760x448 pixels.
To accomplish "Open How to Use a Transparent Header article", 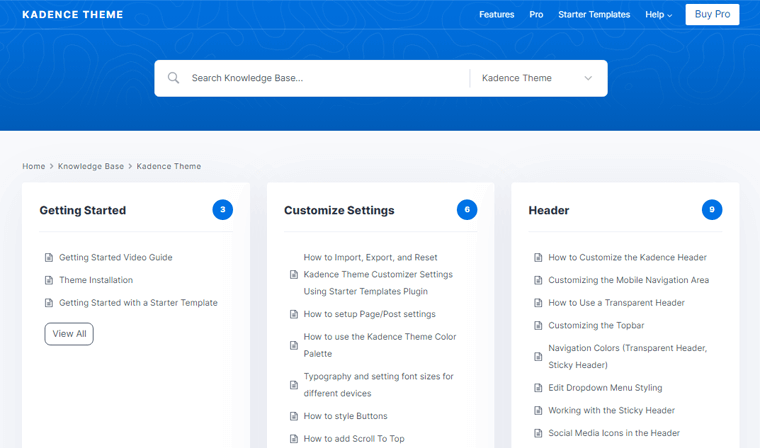I will click(x=616, y=303).
